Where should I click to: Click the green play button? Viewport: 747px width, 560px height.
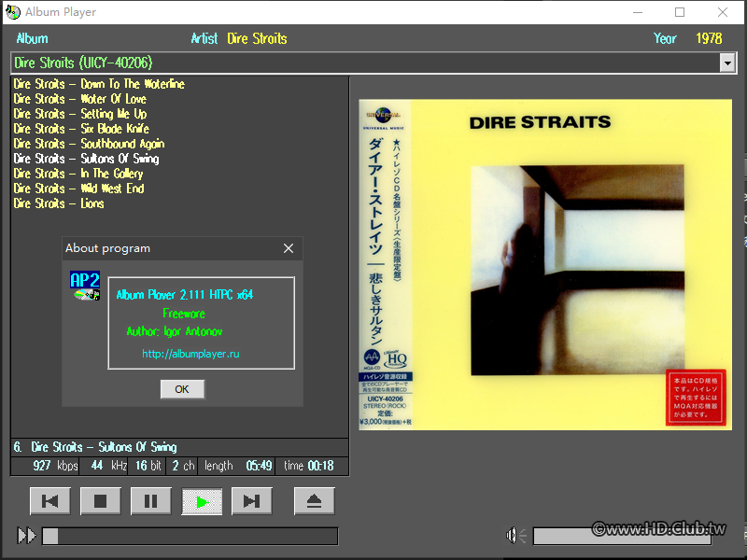click(x=202, y=501)
